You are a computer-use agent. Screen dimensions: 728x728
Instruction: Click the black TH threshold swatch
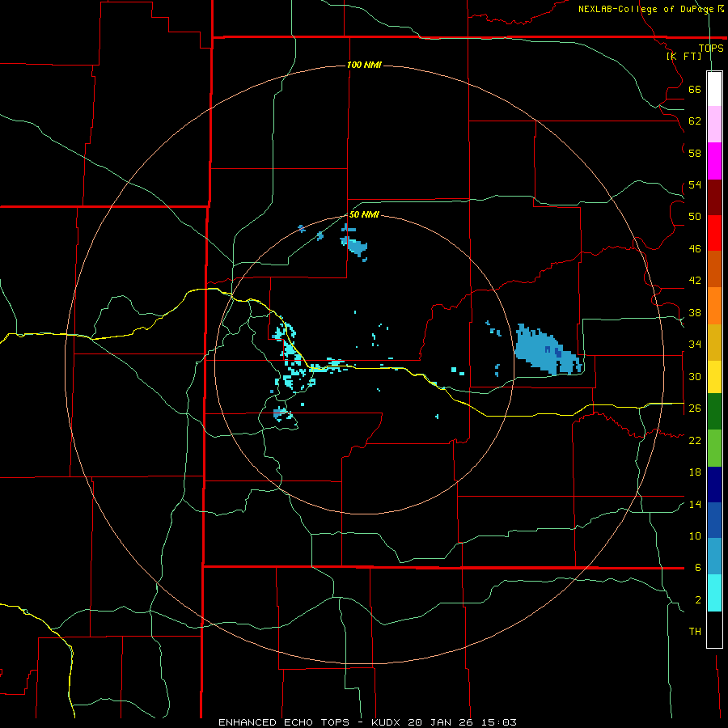pyautogui.click(x=714, y=629)
